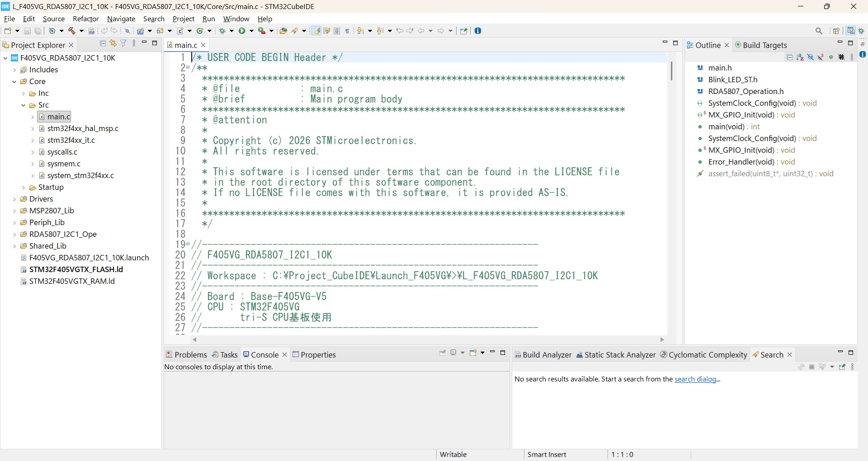Open the Project Explorer filter icon
This screenshot has height=461, width=868.
[123, 43]
